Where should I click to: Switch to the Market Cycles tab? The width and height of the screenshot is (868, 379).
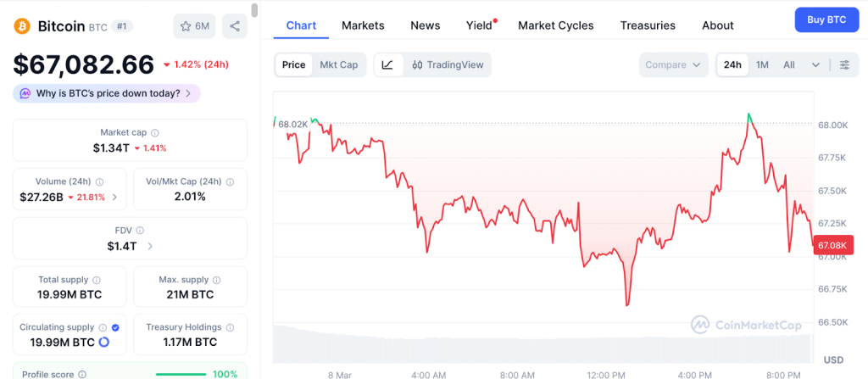tap(556, 25)
